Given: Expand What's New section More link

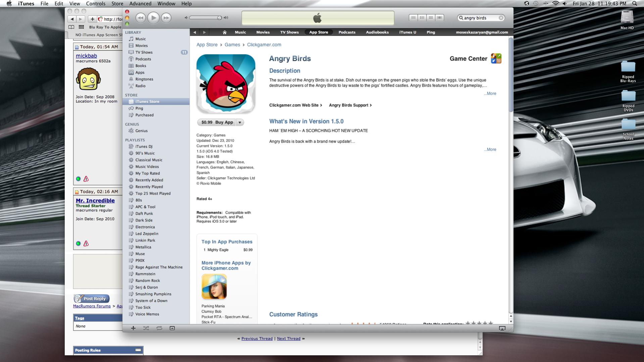Looking at the screenshot, I should (x=490, y=150).
